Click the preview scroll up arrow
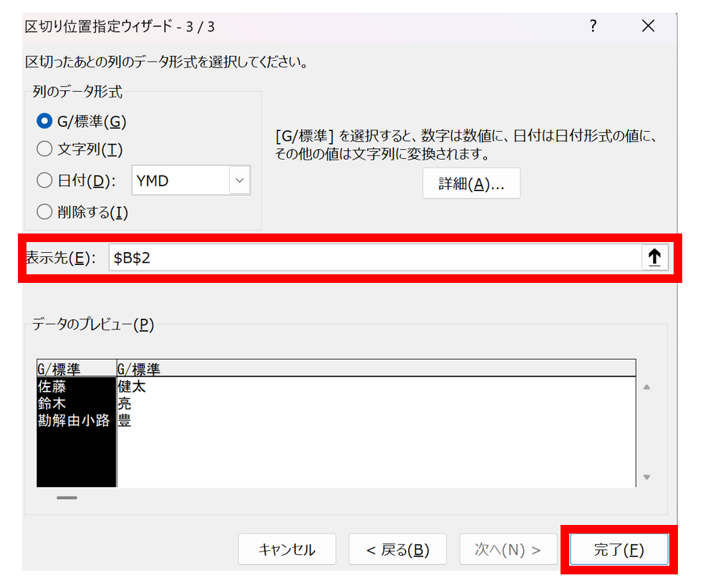Image resolution: width=703 pixels, height=588 pixels. [646, 387]
